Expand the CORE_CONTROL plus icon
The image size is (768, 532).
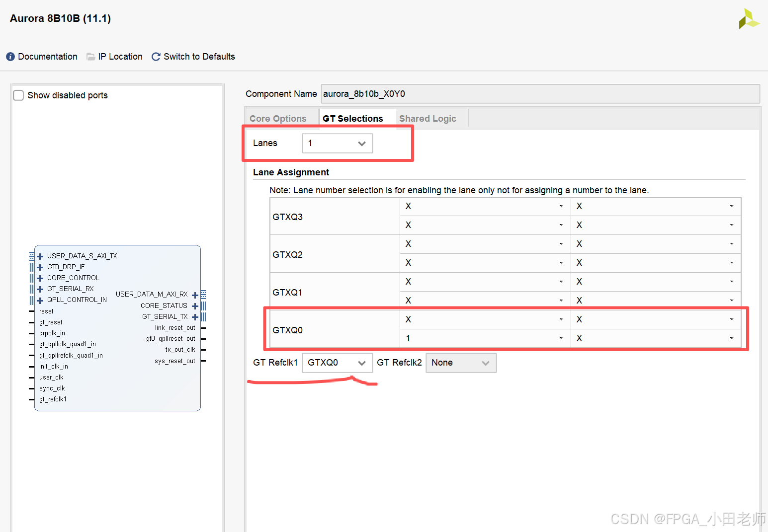pyautogui.click(x=40, y=278)
